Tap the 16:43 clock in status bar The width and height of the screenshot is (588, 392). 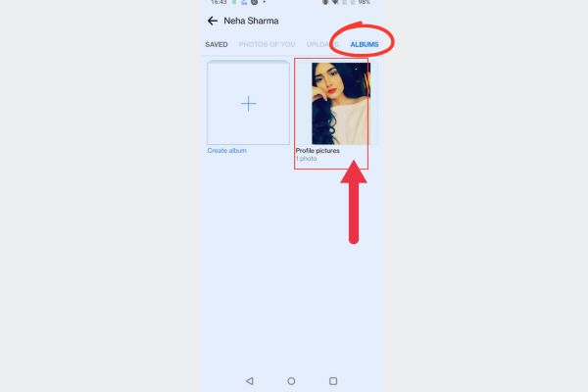click(219, 2)
